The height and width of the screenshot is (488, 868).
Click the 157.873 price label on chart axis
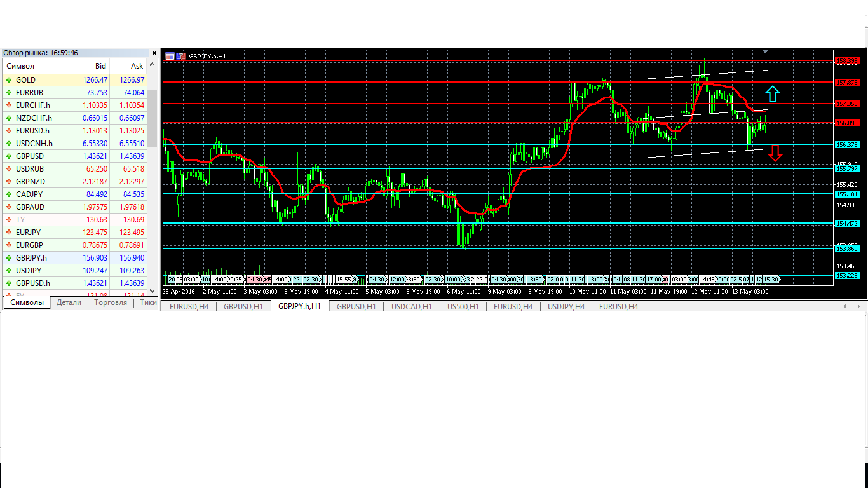coord(847,82)
